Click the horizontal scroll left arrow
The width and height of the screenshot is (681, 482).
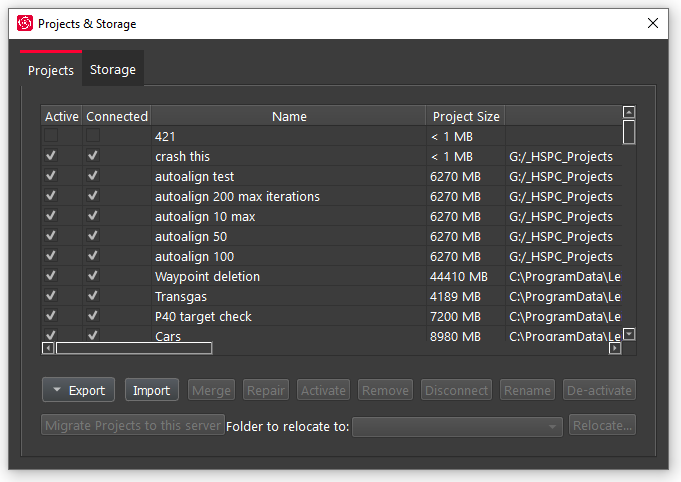click(x=48, y=348)
